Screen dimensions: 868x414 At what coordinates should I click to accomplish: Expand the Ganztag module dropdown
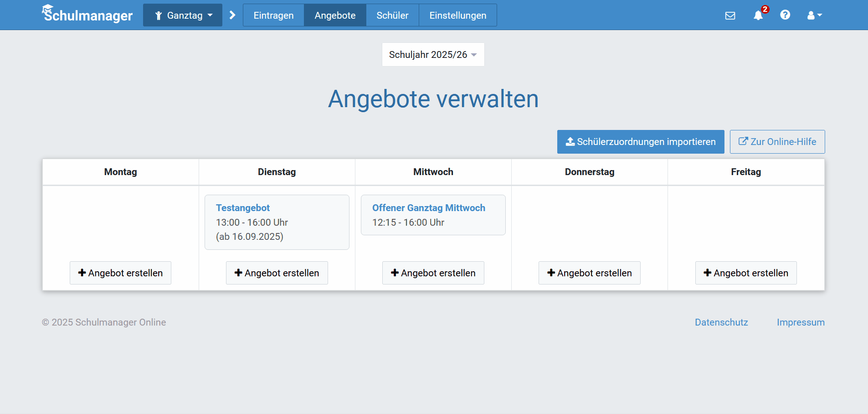(x=183, y=15)
